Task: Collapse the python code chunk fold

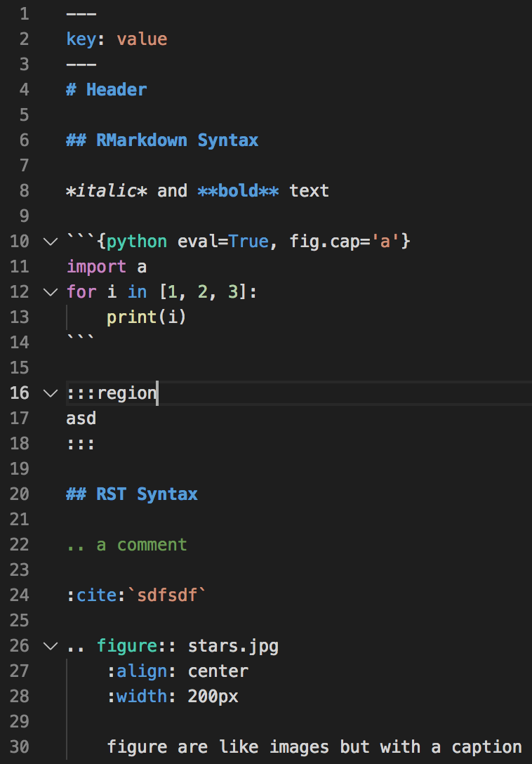Action: click(51, 242)
